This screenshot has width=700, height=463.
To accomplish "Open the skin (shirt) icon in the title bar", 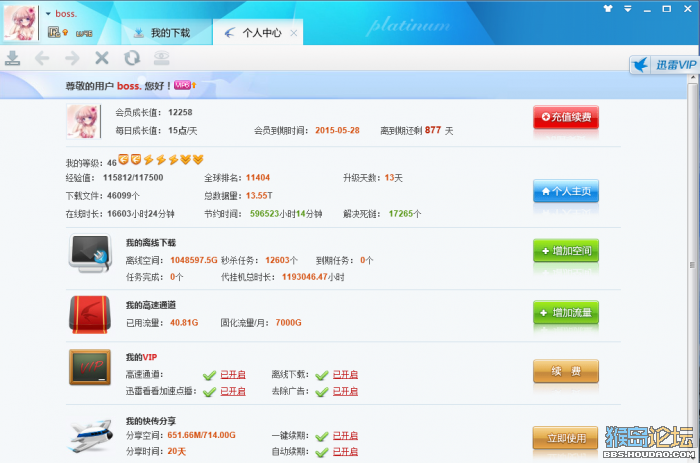I will pyautogui.click(x=608, y=8).
